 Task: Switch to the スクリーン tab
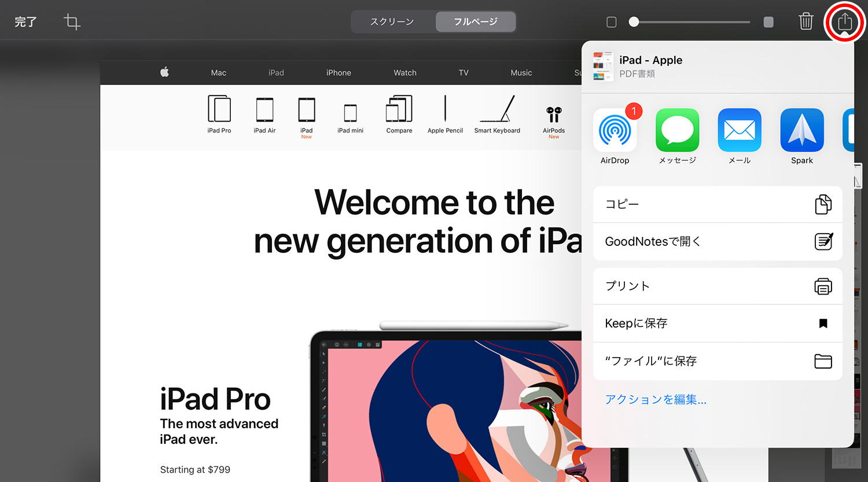[x=392, y=22]
